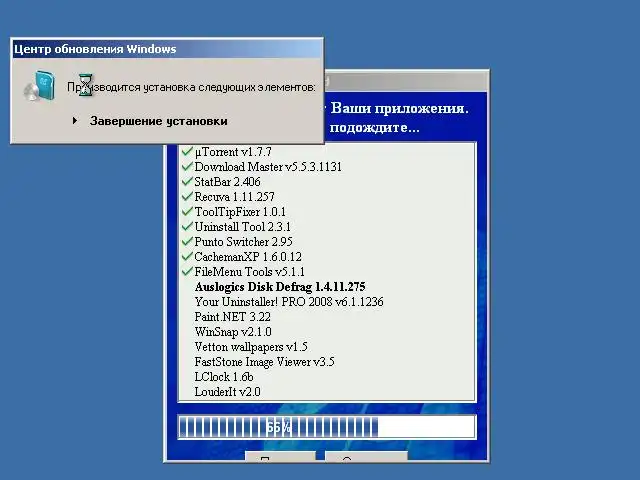Select the CachemanXP 1.6.0.12 entry

tap(248, 257)
